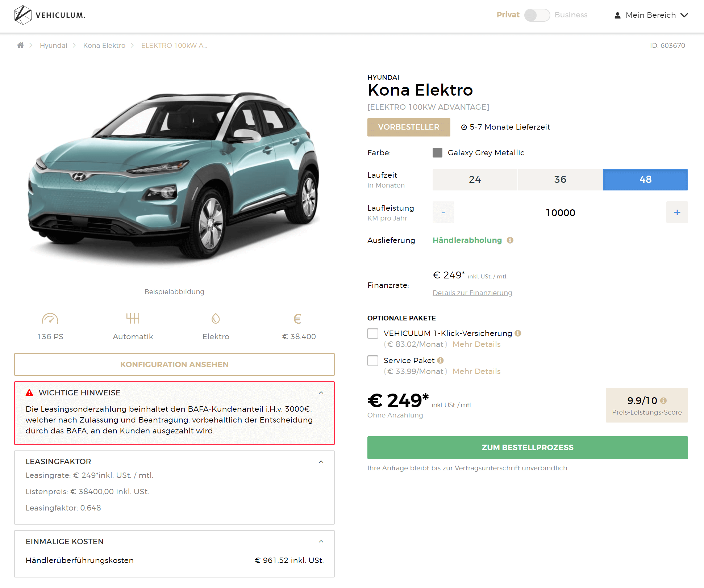Click info icon next to Händlerabholung

click(x=510, y=240)
